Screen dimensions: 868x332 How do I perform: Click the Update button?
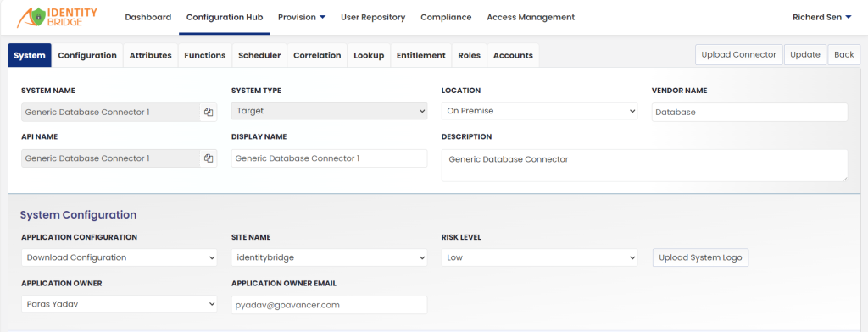805,55
